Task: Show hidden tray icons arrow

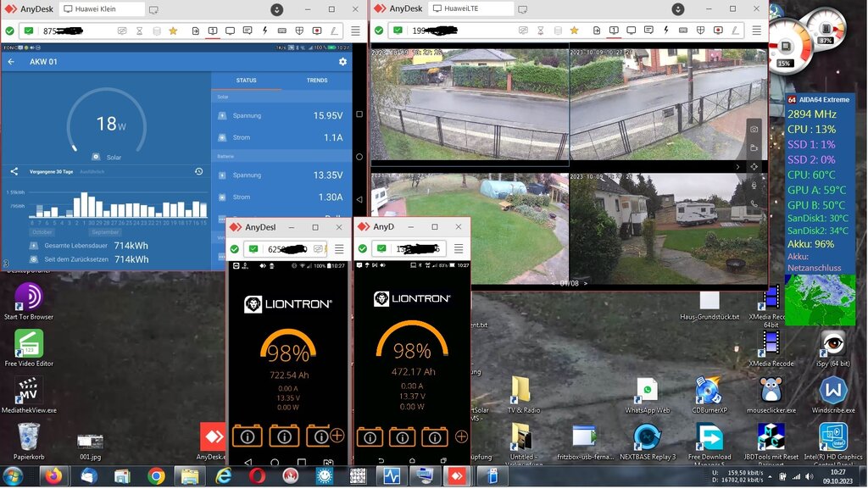Action: [x=770, y=477]
